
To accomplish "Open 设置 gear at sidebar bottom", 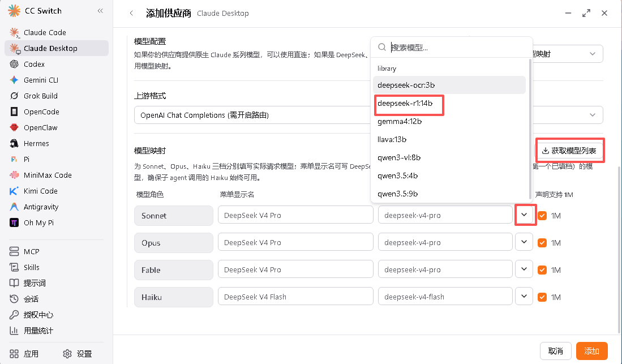I will coord(78,354).
